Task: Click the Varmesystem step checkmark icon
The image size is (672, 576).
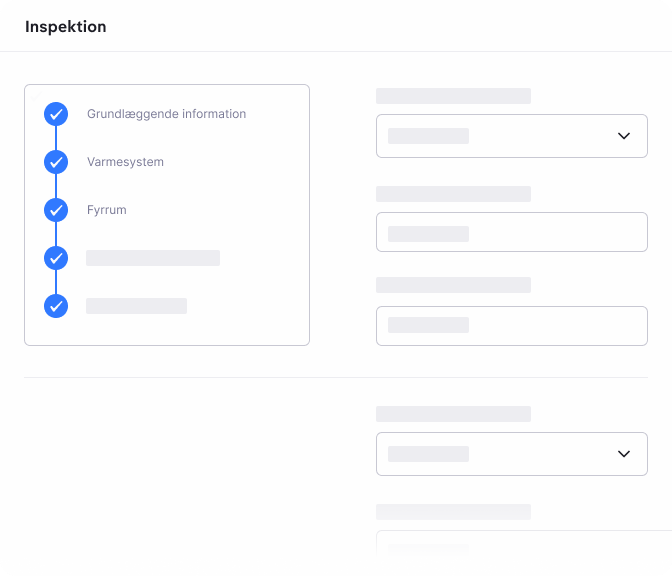Action: pos(56,162)
